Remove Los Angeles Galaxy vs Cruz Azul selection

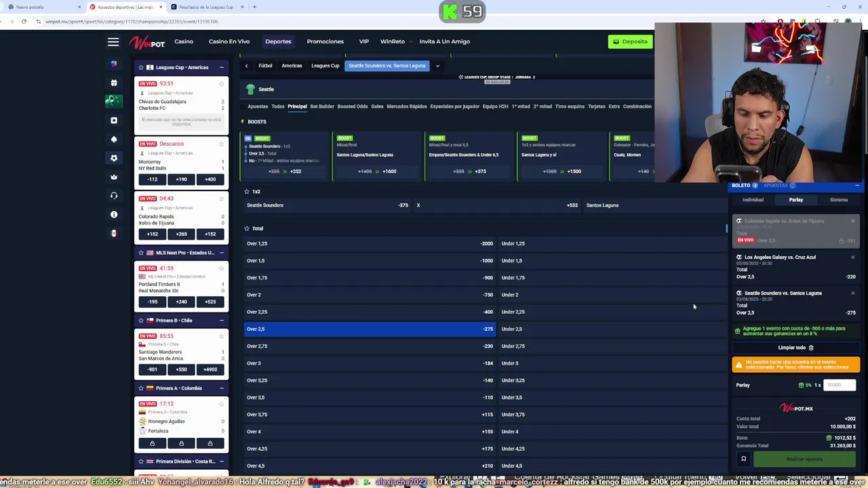852,258
